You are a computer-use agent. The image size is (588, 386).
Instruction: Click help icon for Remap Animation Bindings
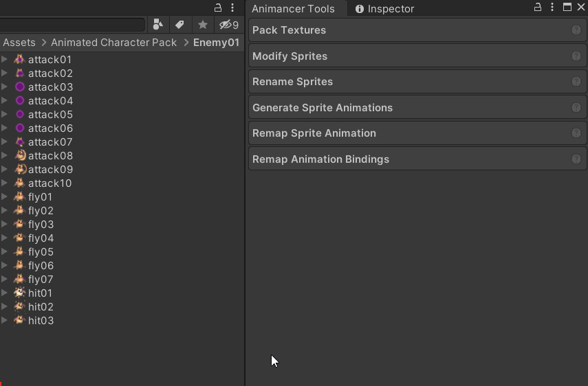click(576, 159)
